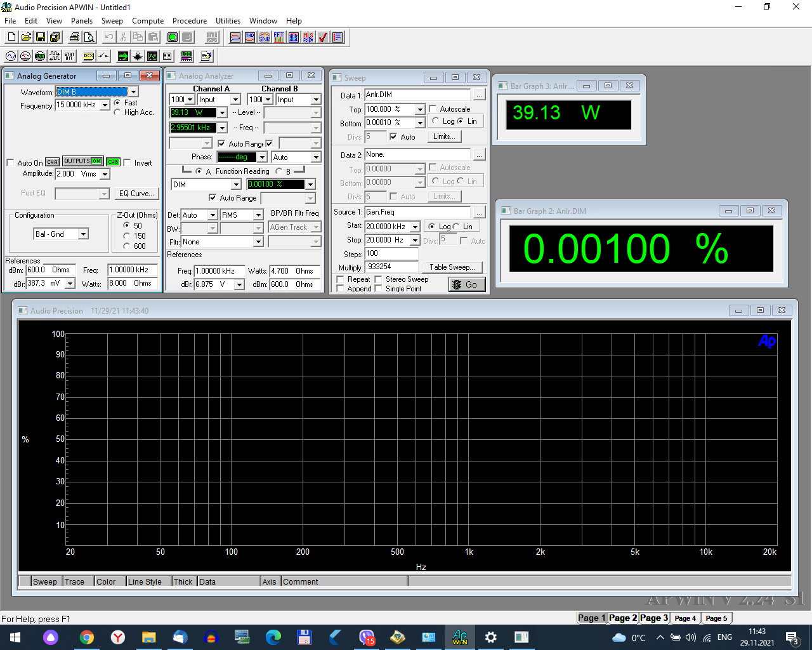Open Chrome from the Windows taskbar
The width and height of the screenshot is (812, 650).
tap(87, 637)
